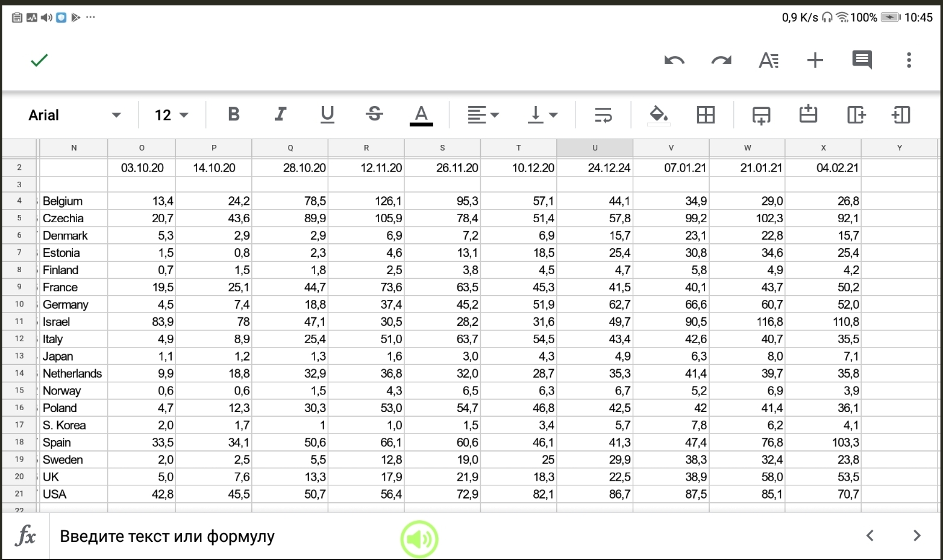Toggle underline formatting
Screen dimensions: 943x560
point(327,114)
